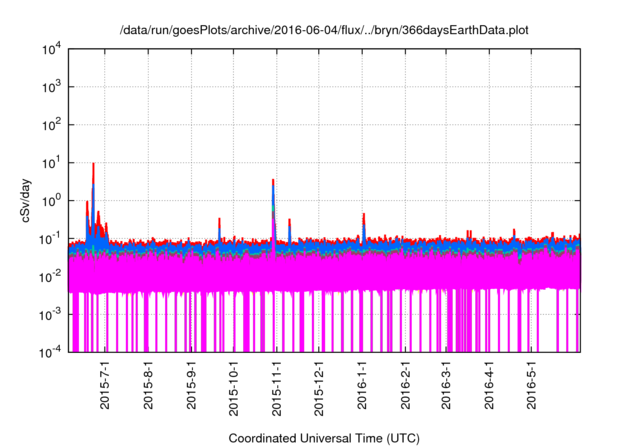
Task: Click the 2016-3-1 date tick label
Action: (446, 386)
